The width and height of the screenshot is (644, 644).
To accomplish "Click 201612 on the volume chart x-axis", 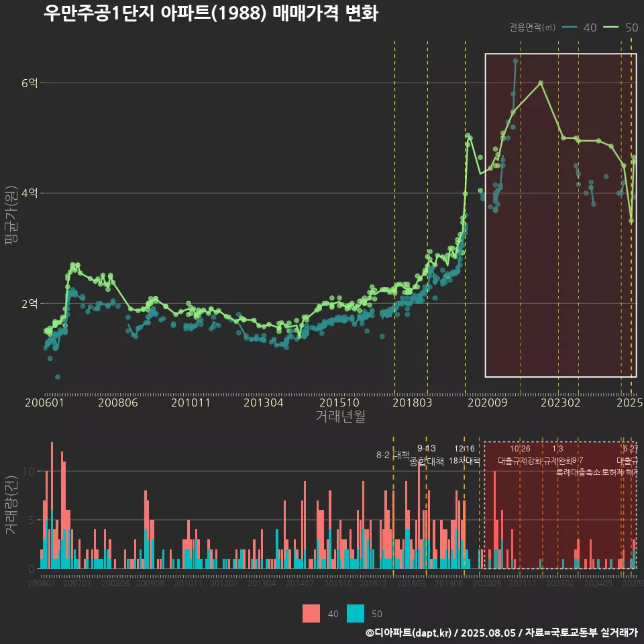I will click(x=373, y=583).
